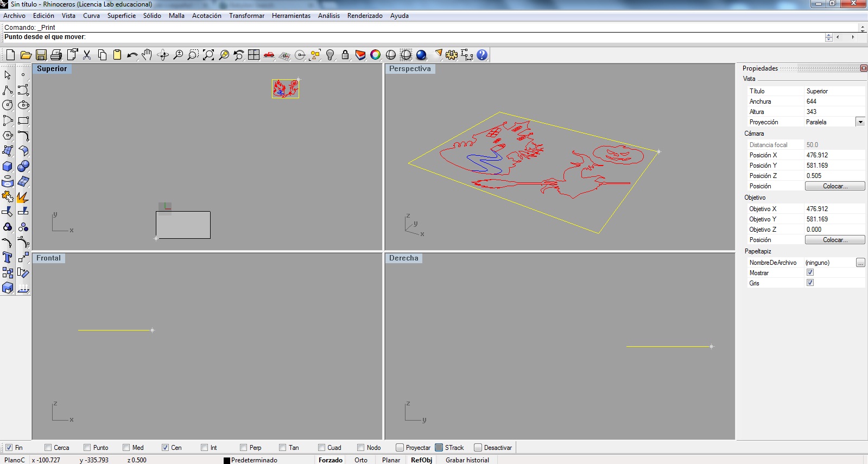Paste using the clipboard icon
The image size is (868, 464).
(117, 55)
